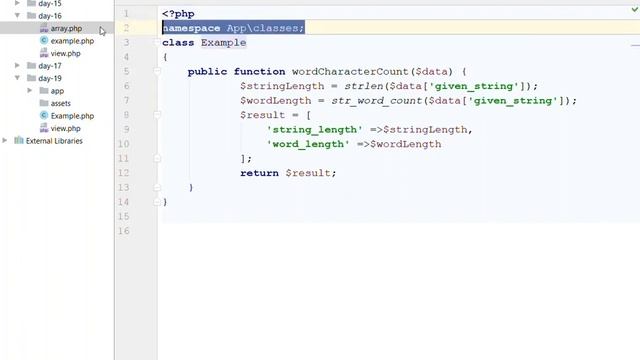Open Example.php under day-19
Viewport: 640px width, 360px height.
[72, 116]
